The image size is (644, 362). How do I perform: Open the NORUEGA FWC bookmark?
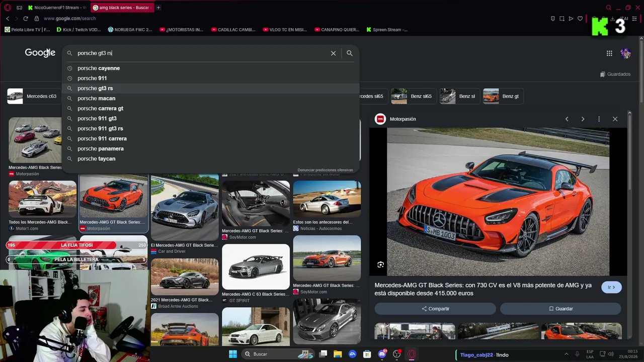point(130,30)
